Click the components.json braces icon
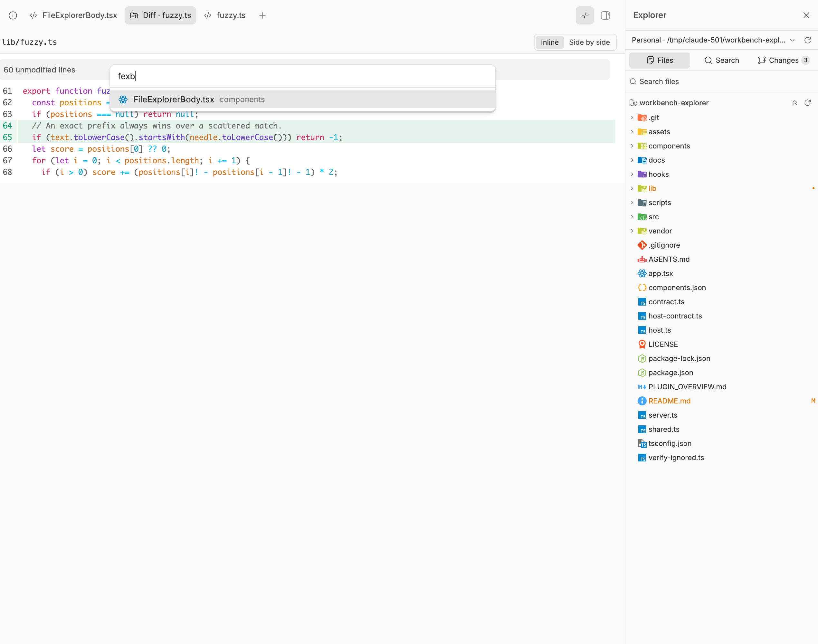Screen dimensions: 818x644 click(x=642, y=288)
